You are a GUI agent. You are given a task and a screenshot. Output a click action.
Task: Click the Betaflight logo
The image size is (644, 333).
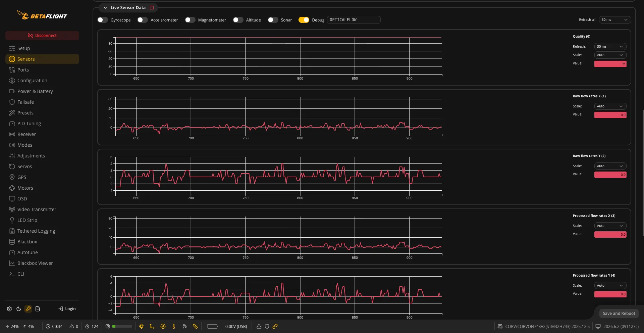[42, 15]
